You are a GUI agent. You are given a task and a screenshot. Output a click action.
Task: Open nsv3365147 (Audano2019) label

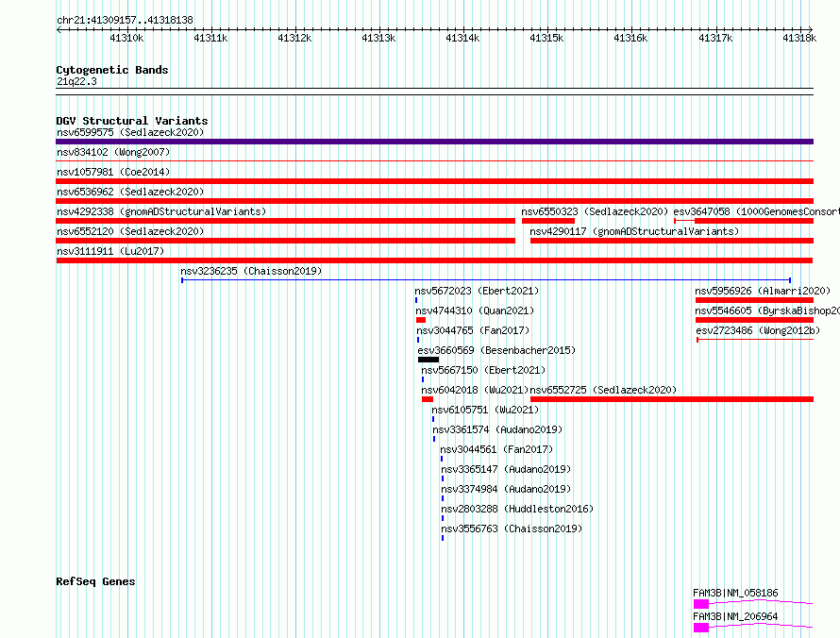[x=506, y=469]
